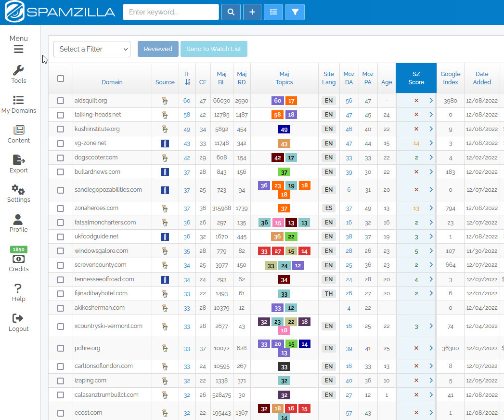Open Tools from the sidebar
504x420 pixels.
click(x=19, y=74)
